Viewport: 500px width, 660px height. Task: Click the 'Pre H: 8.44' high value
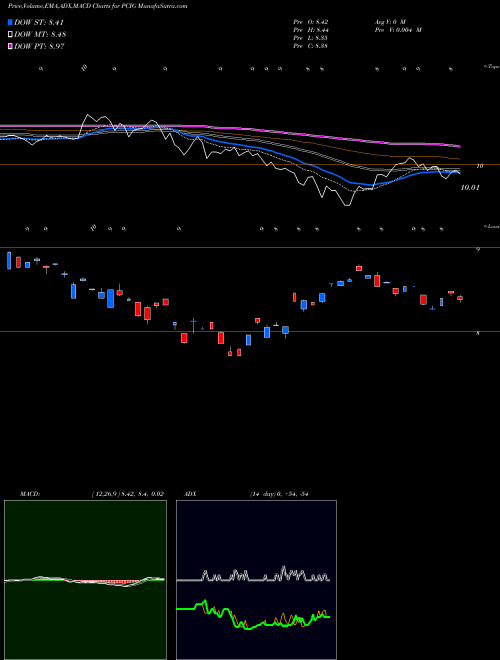pos(311,30)
